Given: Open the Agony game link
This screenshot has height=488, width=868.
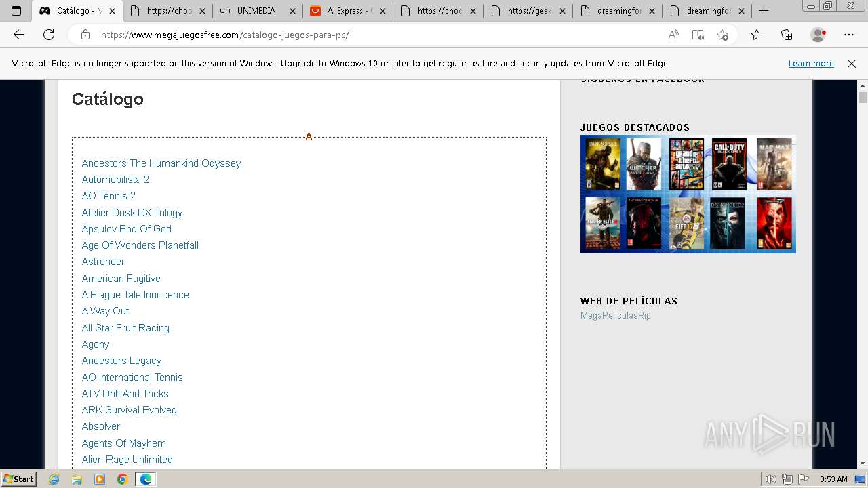Looking at the screenshot, I should (96, 344).
